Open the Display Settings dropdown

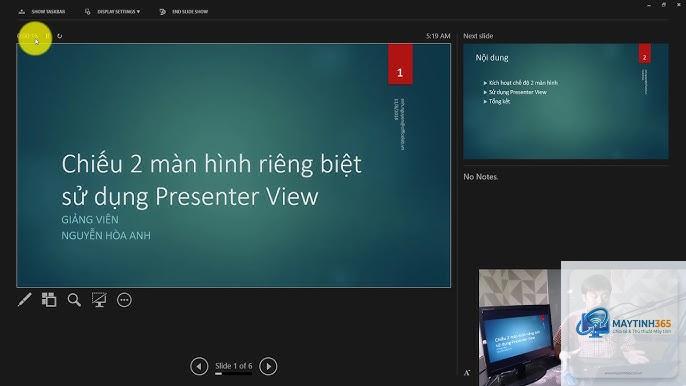(x=112, y=12)
